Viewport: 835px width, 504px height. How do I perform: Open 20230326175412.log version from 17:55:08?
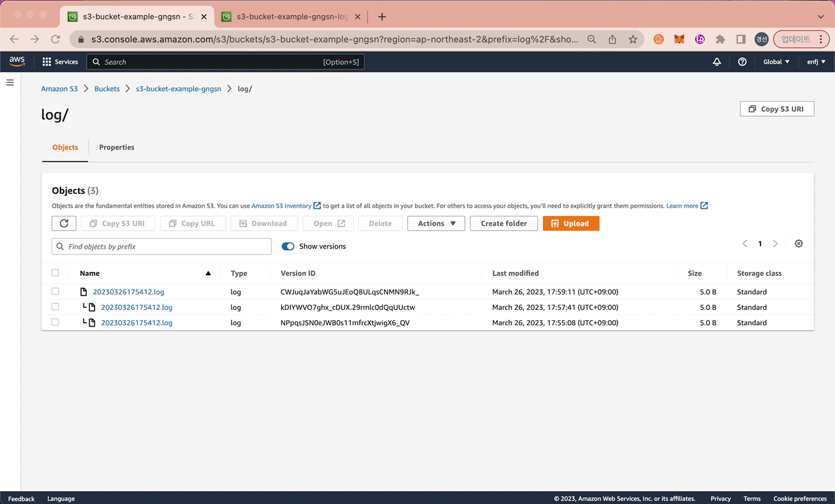(136, 323)
